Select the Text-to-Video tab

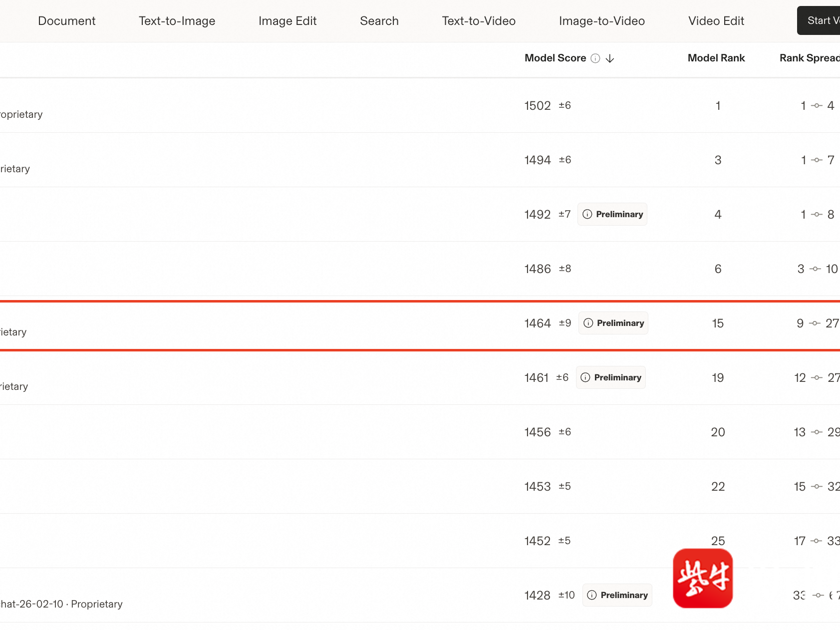click(479, 21)
